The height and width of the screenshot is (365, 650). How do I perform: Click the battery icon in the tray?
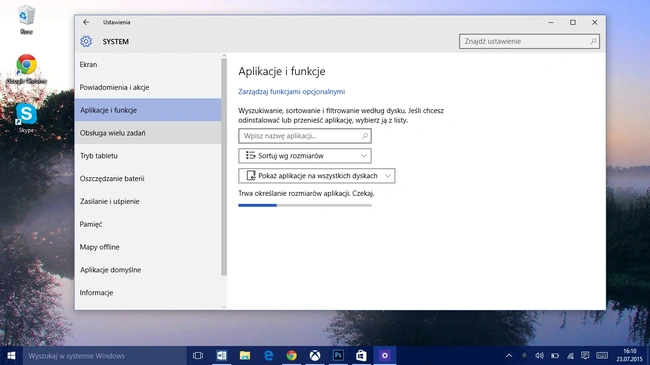coord(555,356)
